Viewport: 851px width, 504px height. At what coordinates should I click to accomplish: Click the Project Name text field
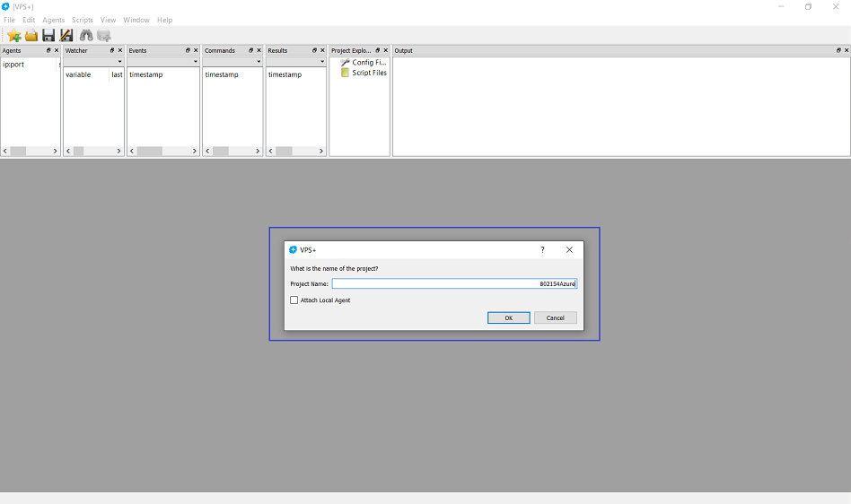pos(454,283)
